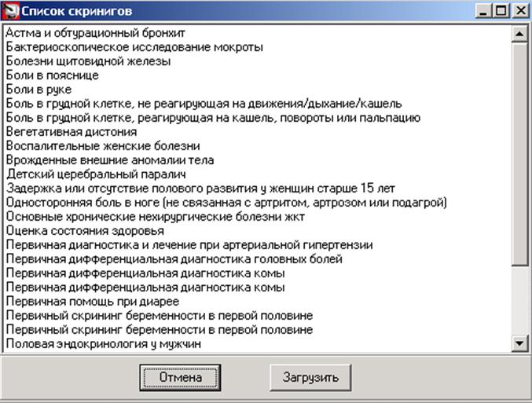Select Вегетативная дистония from list
The width and height of the screenshot is (532, 403).
point(72,132)
